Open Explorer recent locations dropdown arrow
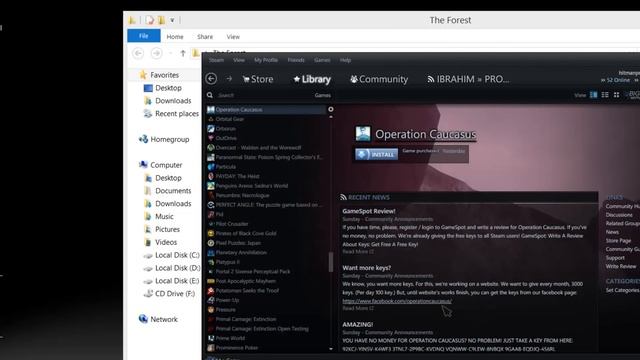The width and height of the screenshot is (640, 360). click(170, 53)
